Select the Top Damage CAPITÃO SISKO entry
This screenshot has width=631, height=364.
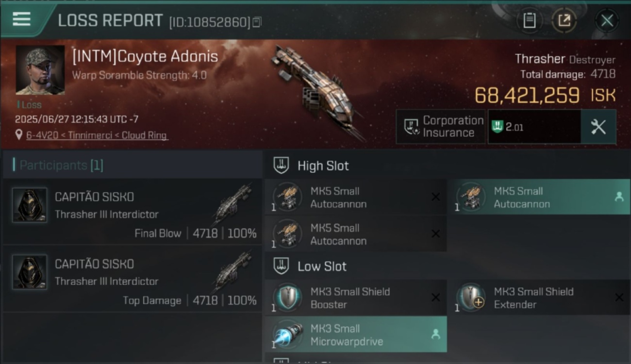tap(133, 279)
